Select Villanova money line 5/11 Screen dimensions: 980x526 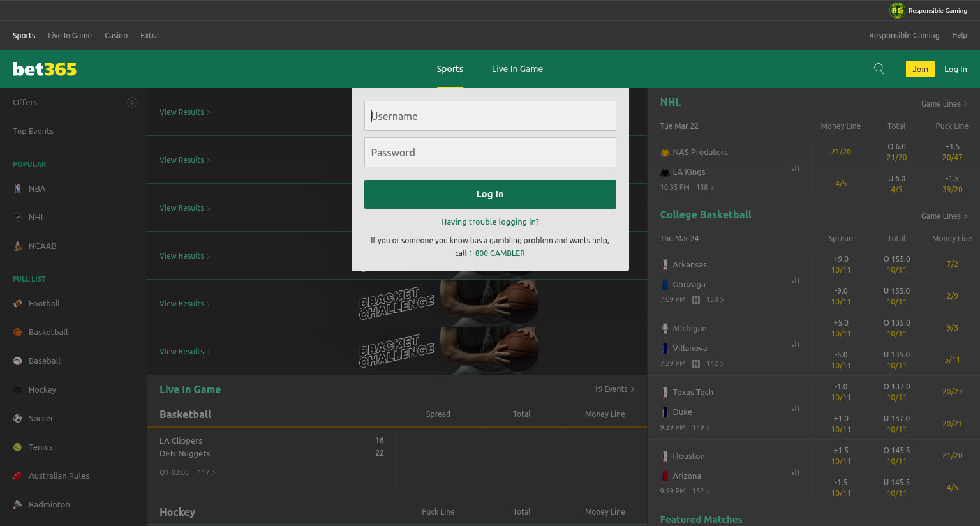click(952, 359)
